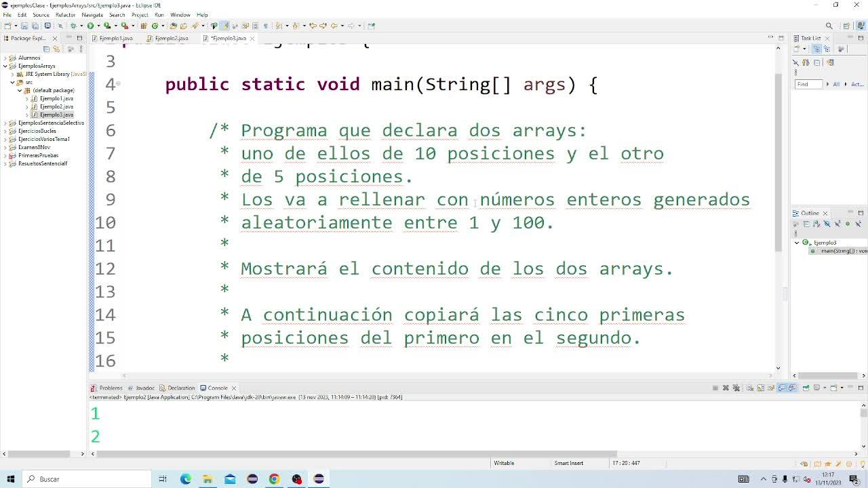Click the Activate link in Task List

pyautogui.click(x=857, y=84)
